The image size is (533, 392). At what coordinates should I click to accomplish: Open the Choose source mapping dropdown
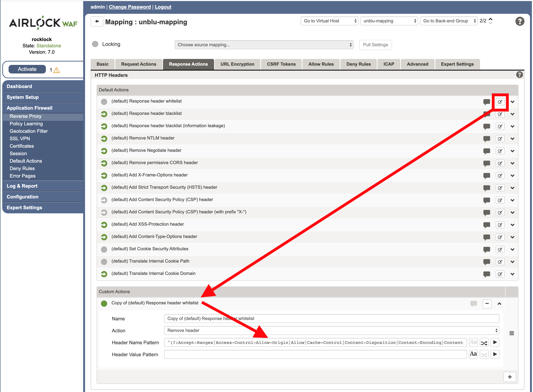(264, 45)
